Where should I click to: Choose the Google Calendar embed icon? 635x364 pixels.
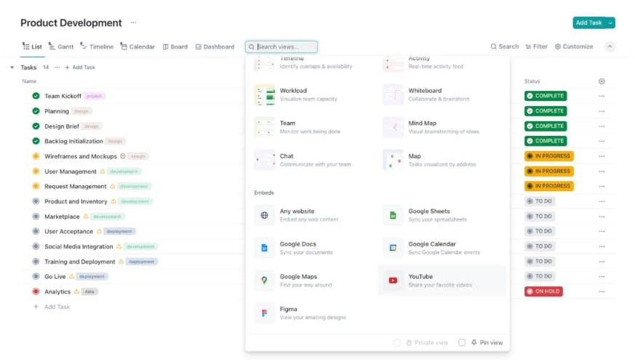pos(394,248)
